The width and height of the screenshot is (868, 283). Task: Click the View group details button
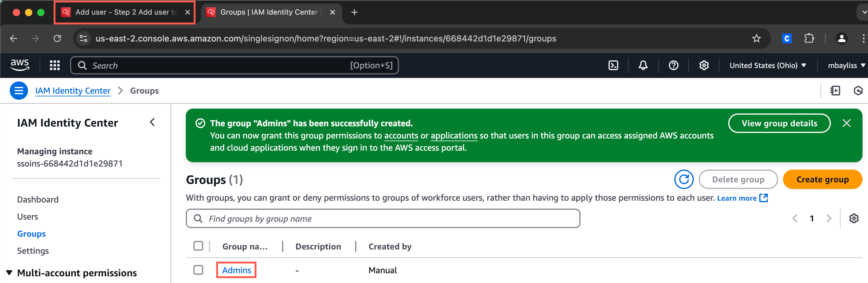click(779, 123)
